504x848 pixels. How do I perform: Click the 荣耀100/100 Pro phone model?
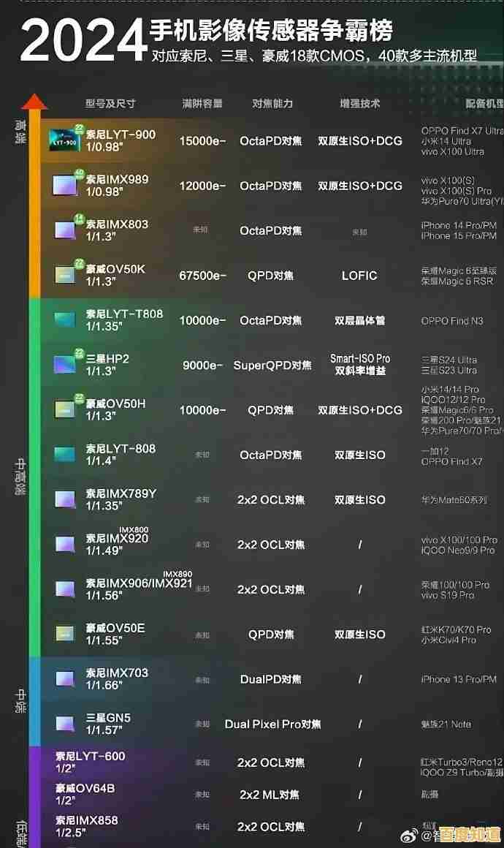click(455, 585)
